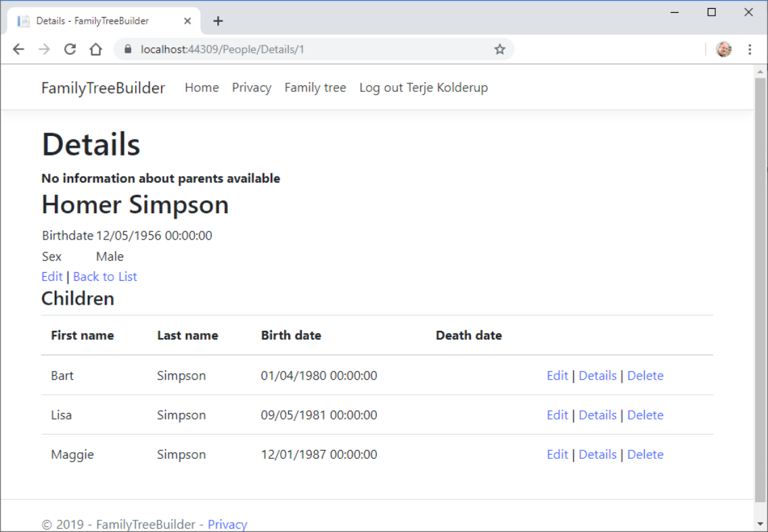Return via Back to List link
Image resolution: width=768 pixels, height=532 pixels.
[x=105, y=276]
